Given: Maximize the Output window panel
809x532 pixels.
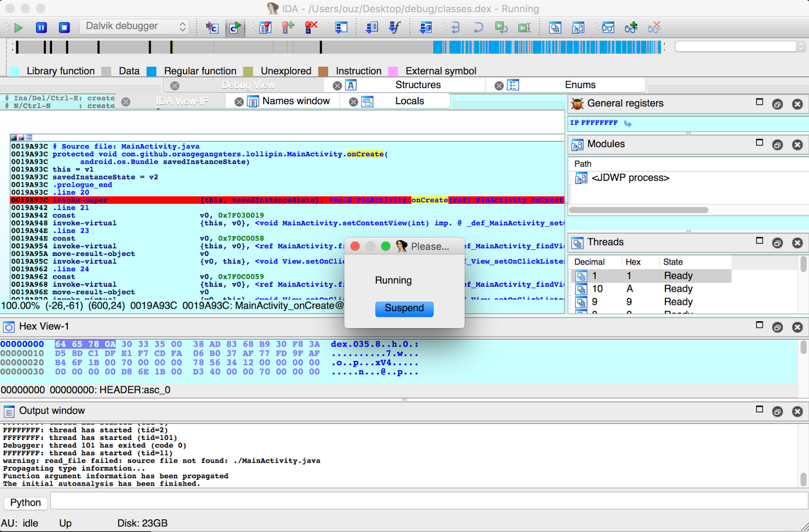Looking at the screenshot, I should pos(759,409).
